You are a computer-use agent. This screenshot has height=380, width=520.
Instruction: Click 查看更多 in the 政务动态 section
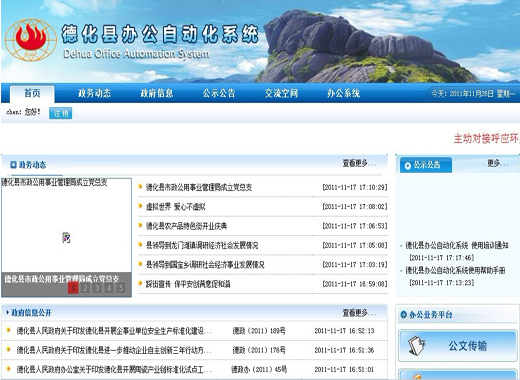point(359,163)
